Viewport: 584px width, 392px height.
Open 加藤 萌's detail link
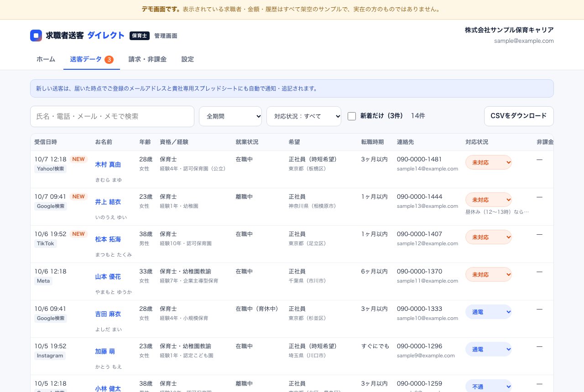pyautogui.click(x=105, y=351)
